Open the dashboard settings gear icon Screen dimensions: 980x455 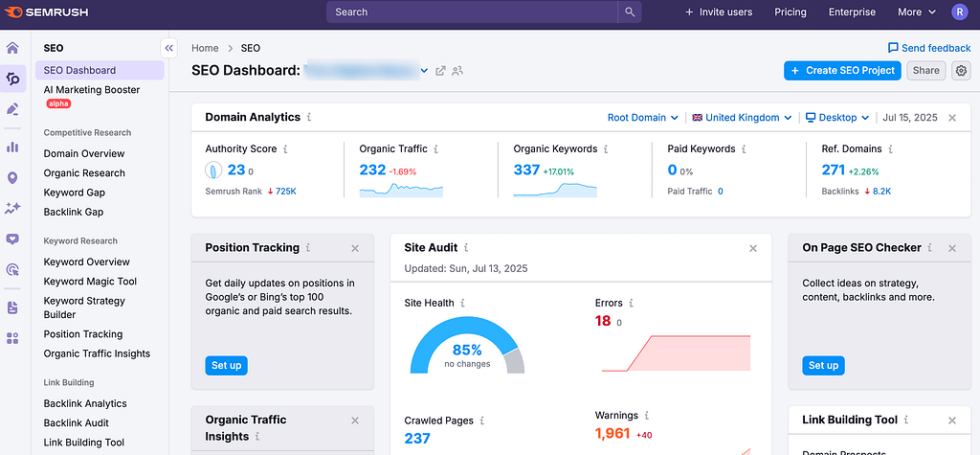961,70
